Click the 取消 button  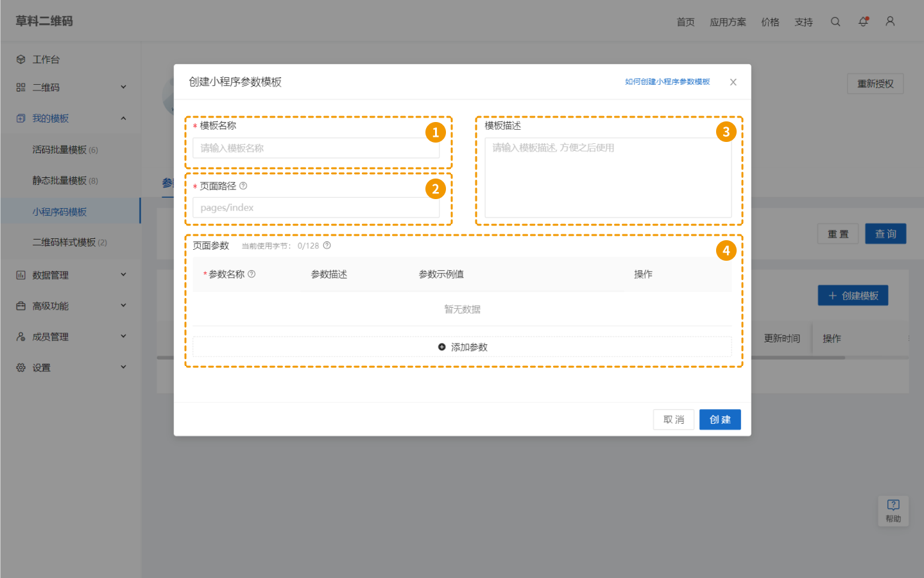point(674,419)
